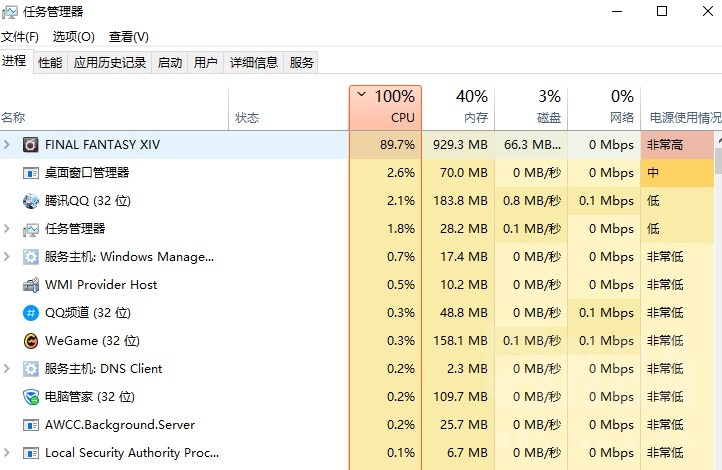Click the 桌面窗口管理器 process icon
The image size is (722, 470).
tap(31, 173)
